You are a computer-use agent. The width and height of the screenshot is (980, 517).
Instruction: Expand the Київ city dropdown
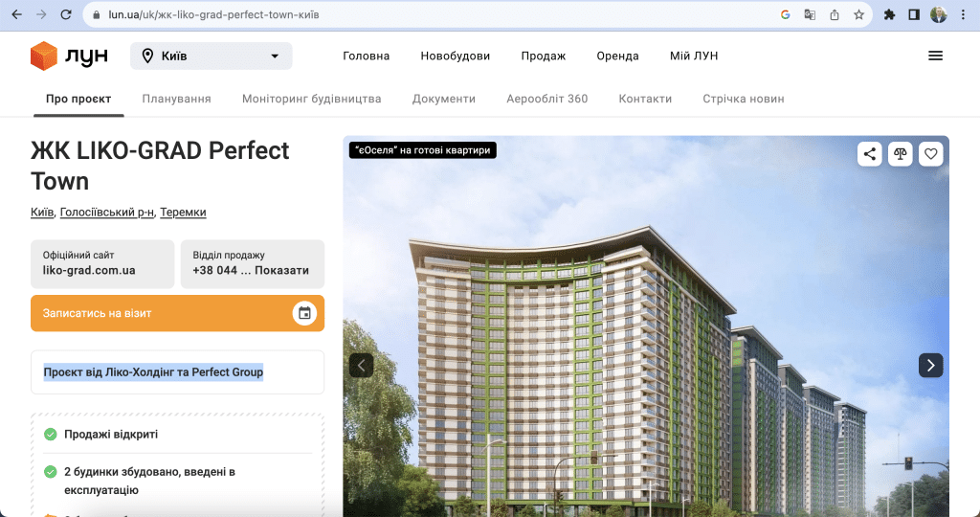(212, 56)
